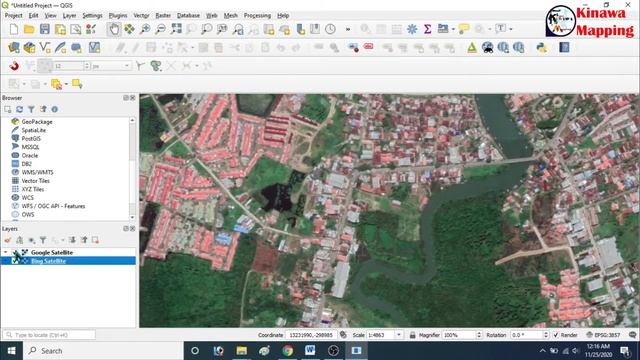Collapse the Google Satellite layer tree arrow

click(x=5, y=253)
